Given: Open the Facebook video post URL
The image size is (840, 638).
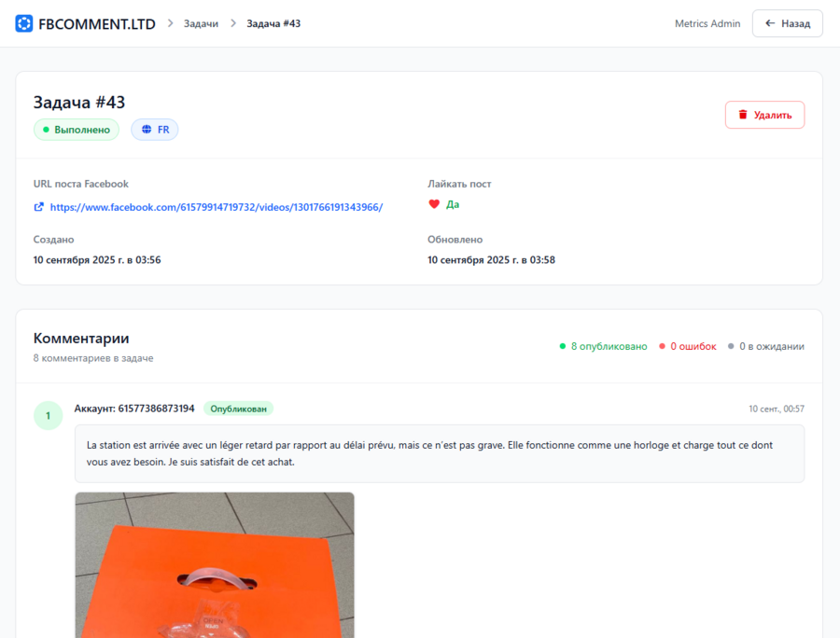Looking at the screenshot, I should (217, 207).
